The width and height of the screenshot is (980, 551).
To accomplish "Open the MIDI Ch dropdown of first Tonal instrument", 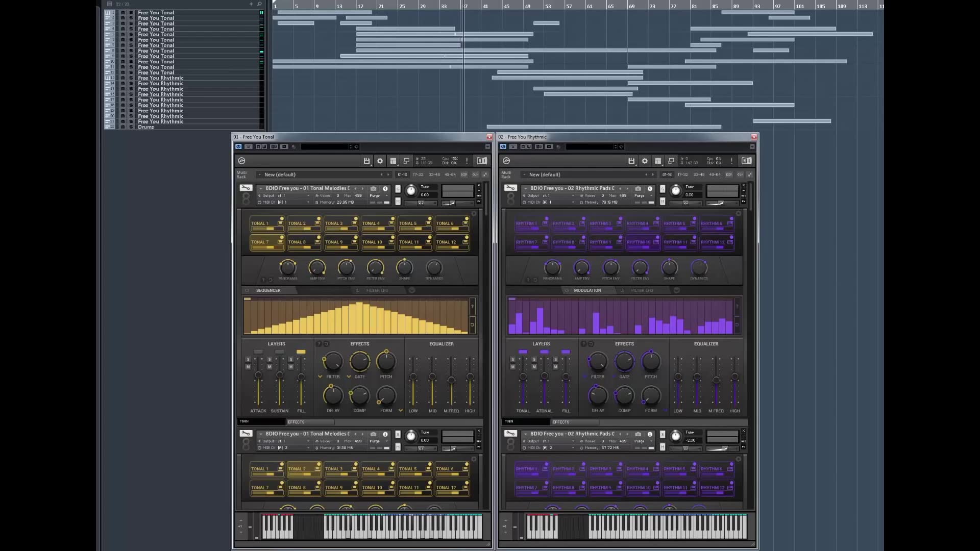I will 308,203.
